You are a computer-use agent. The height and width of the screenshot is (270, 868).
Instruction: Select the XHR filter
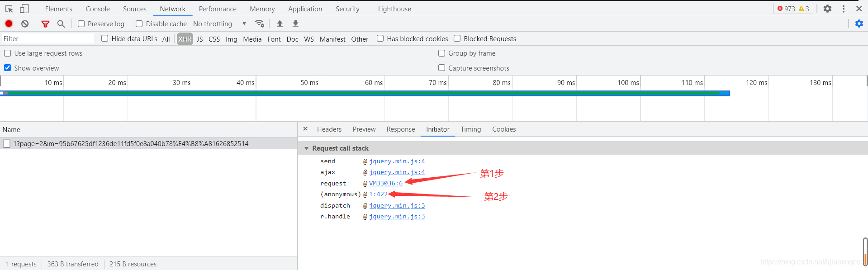pyautogui.click(x=185, y=39)
